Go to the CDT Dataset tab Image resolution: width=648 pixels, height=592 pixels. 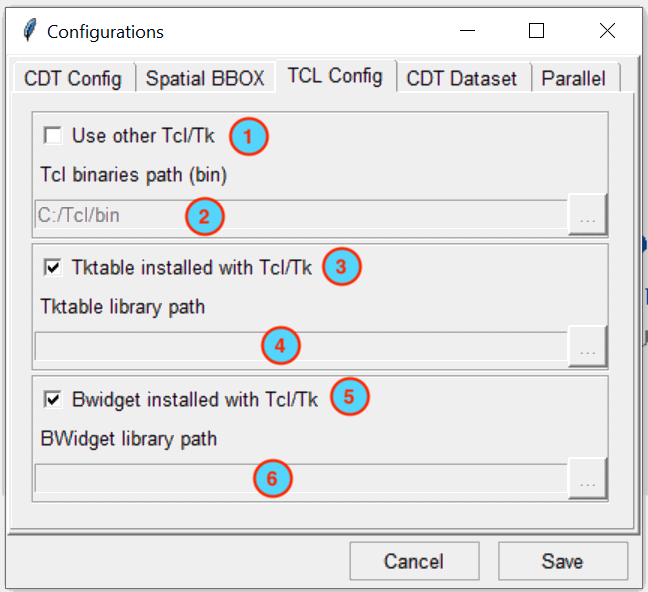click(462, 78)
